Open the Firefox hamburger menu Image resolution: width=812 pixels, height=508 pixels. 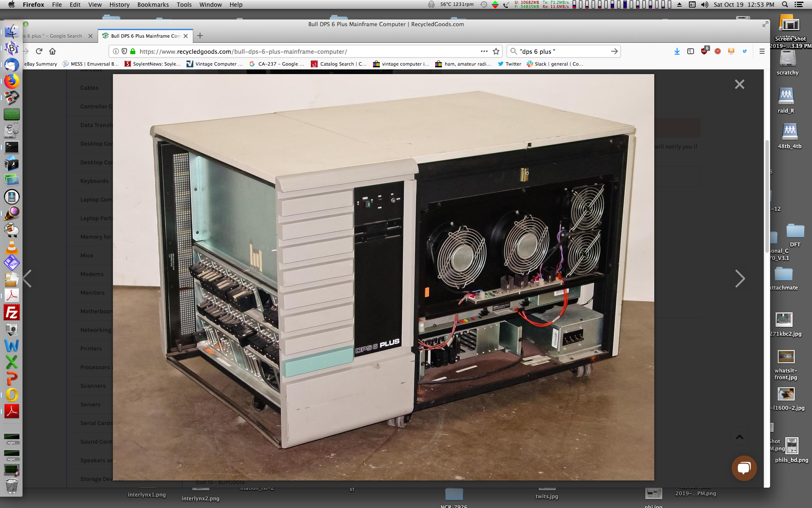point(762,51)
